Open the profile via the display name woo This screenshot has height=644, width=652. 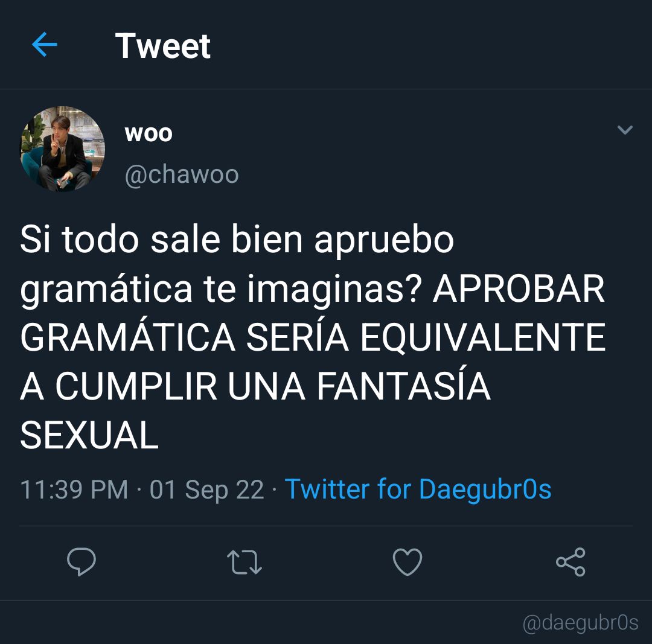[149, 134]
